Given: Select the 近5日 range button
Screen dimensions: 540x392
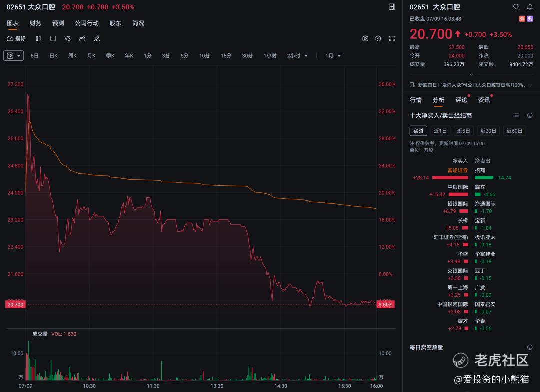Looking at the screenshot, I should click(x=463, y=131).
